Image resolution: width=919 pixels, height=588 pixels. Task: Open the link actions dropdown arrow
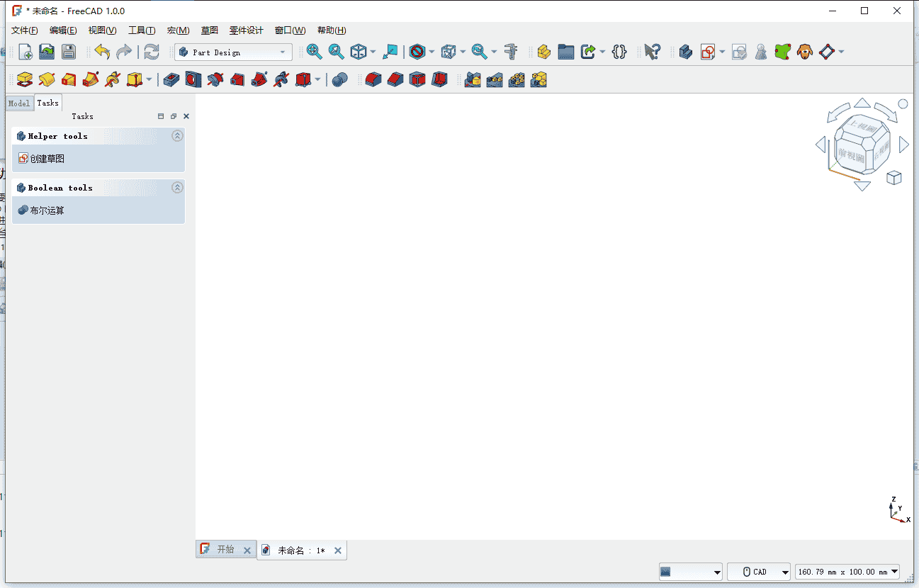[x=602, y=52]
